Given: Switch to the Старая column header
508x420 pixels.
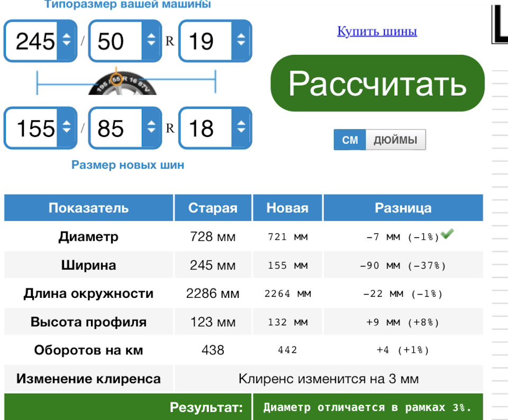Looking at the screenshot, I should tap(213, 207).
